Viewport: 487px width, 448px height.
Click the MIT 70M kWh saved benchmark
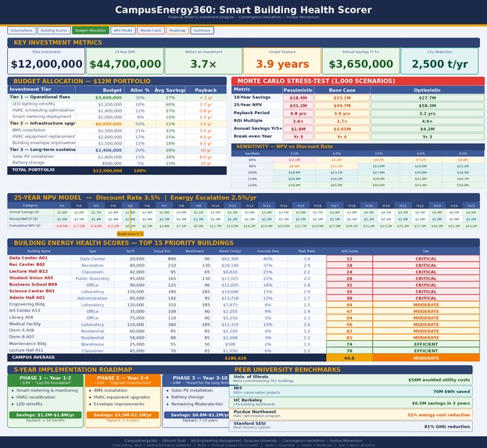coord(351,391)
